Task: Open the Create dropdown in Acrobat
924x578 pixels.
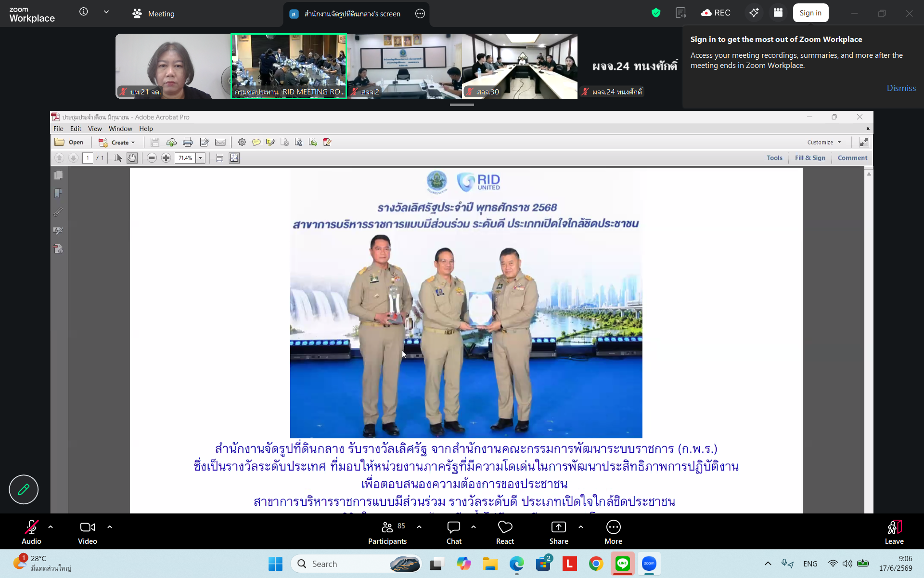Action: pyautogui.click(x=117, y=142)
